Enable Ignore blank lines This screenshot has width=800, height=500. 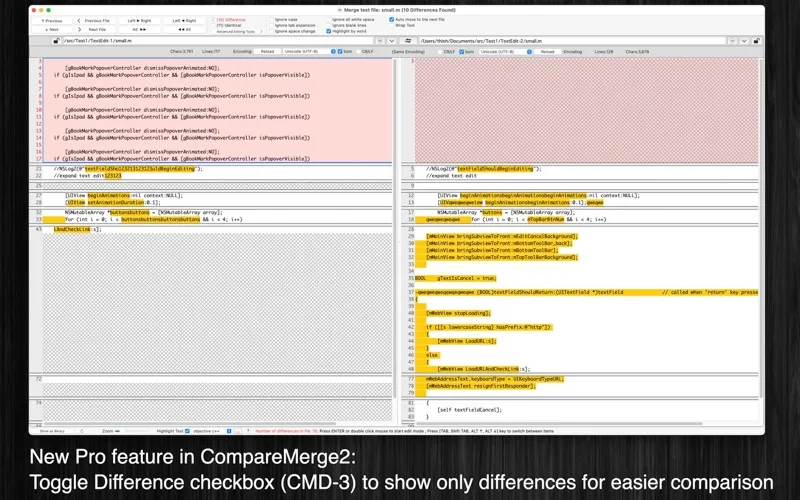(329, 26)
